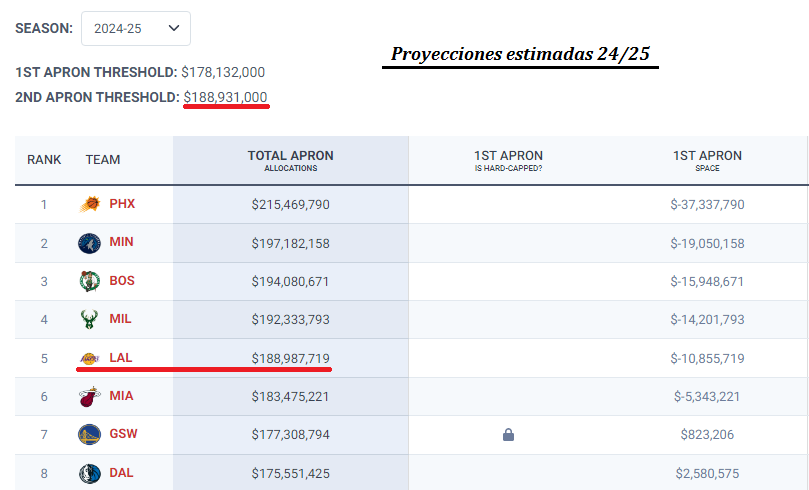809x490 pixels.
Task: Click the 2ND APRON THRESHOLD label
Action: pyautogui.click(x=98, y=97)
